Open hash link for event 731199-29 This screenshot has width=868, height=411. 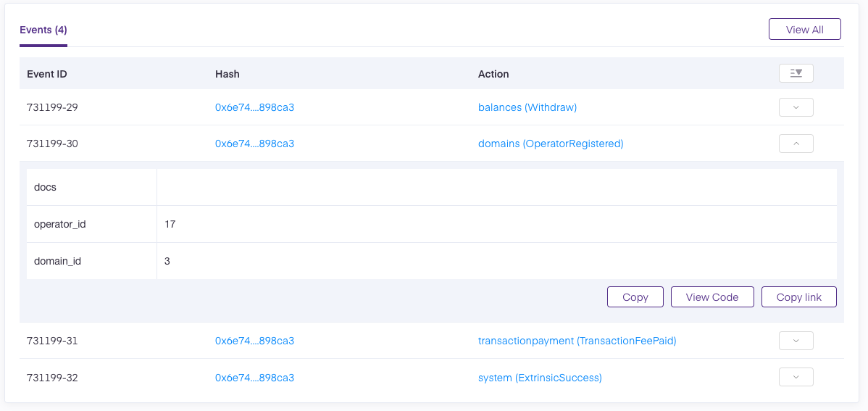[x=254, y=107]
